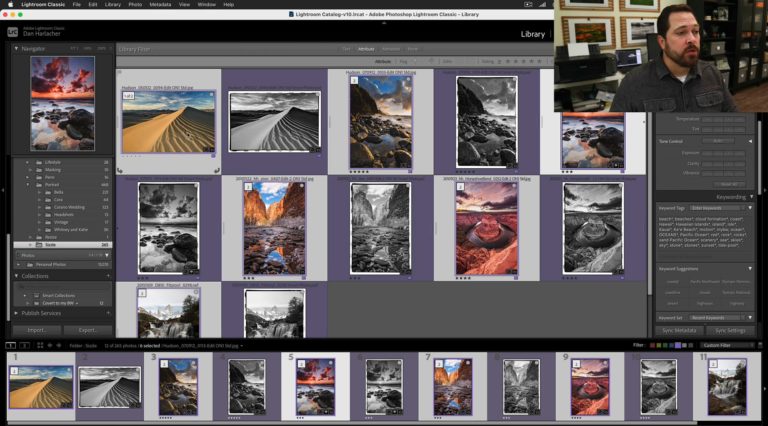The image size is (768, 426).
Task: Select the Text filter tab
Action: point(346,49)
